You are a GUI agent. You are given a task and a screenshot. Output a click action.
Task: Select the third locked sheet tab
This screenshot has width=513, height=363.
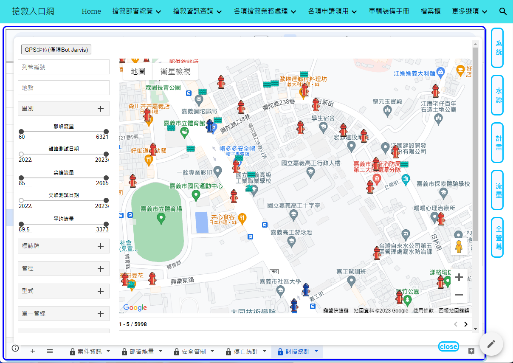pyautogui.click(x=194, y=351)
